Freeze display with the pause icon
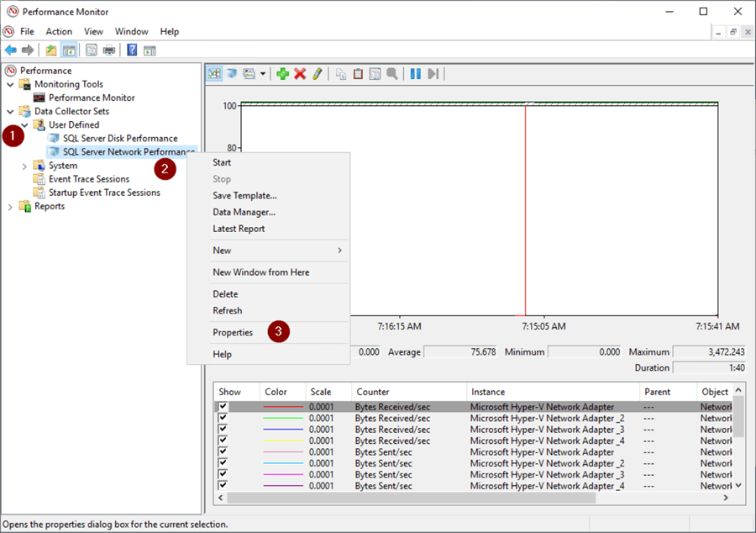The width and height of the screenshot is (756, 533). click(x=415, y=74)
